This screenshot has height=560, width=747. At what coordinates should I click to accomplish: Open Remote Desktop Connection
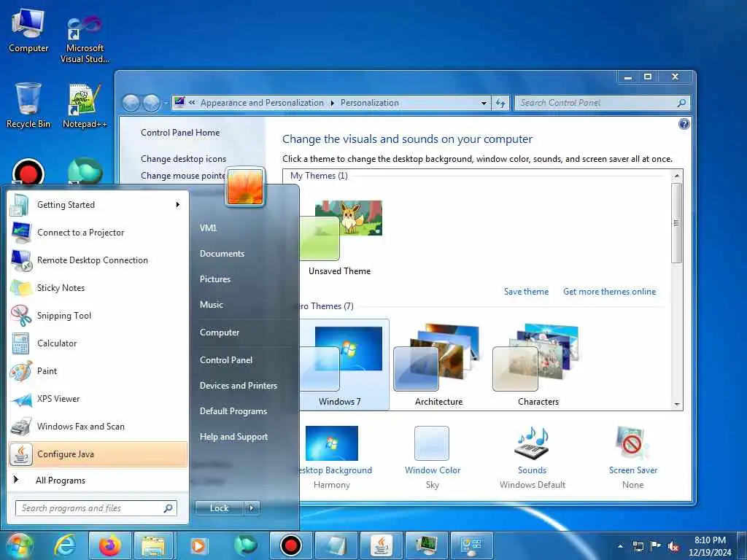coord(98,260)
